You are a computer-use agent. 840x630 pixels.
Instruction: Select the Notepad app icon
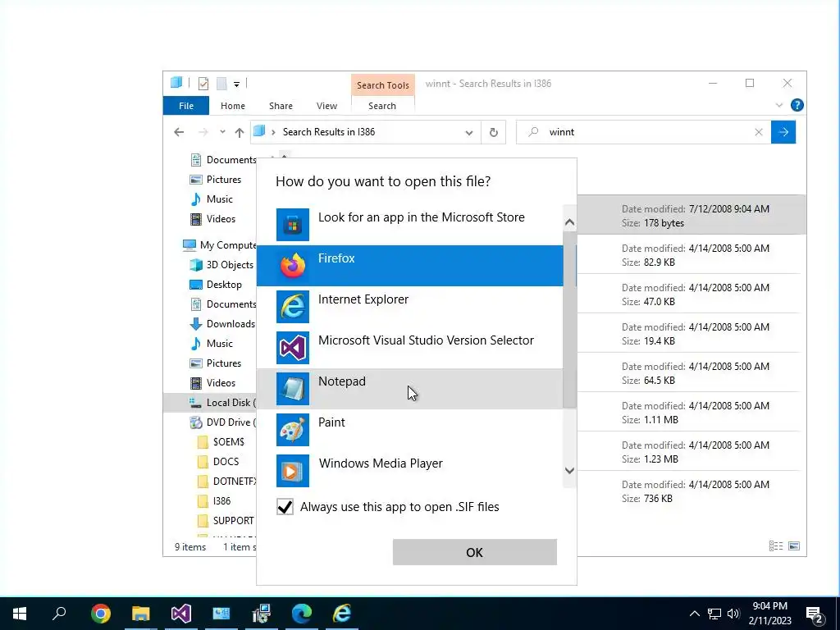pos(293,389)
